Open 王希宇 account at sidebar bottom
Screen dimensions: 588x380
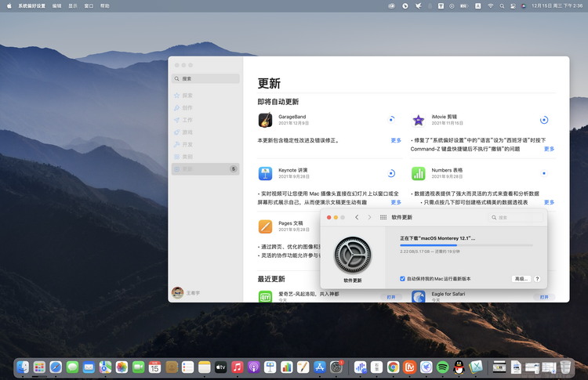click(186, 293)
